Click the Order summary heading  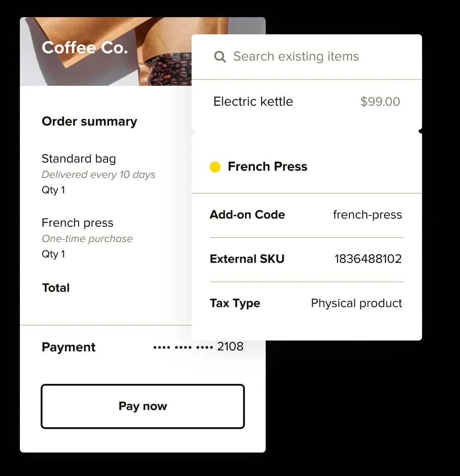coord(89,121)
